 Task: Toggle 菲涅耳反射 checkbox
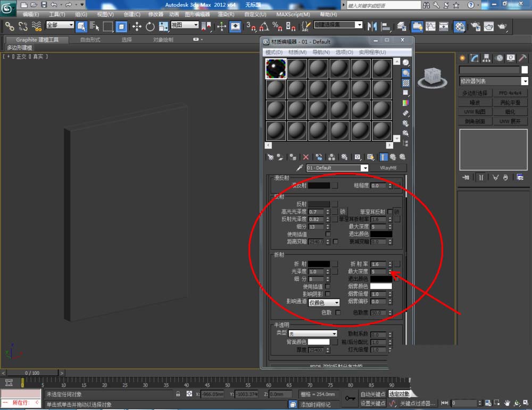(390, 212)
